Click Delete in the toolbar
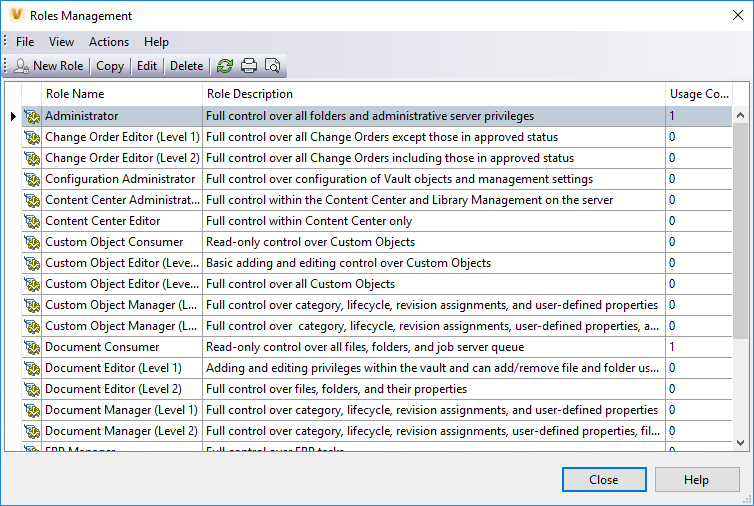This screenshot has width=754, height=506. click(186, 66)
